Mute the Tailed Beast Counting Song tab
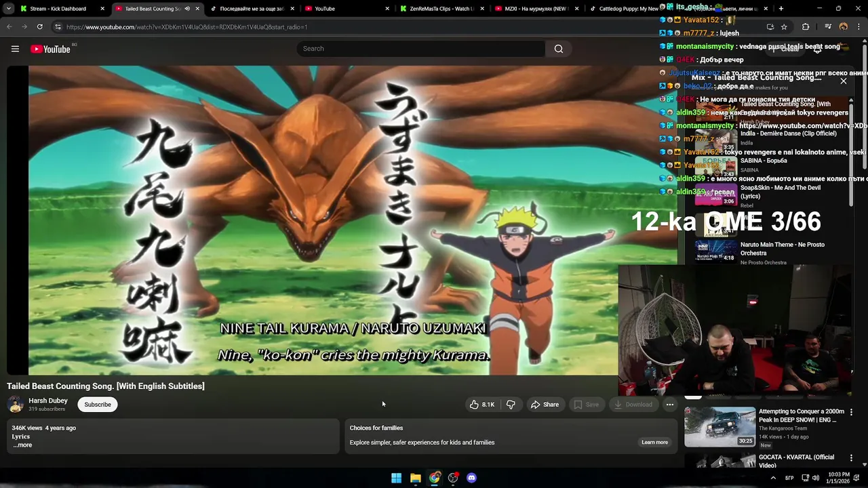 click(187, 9)
